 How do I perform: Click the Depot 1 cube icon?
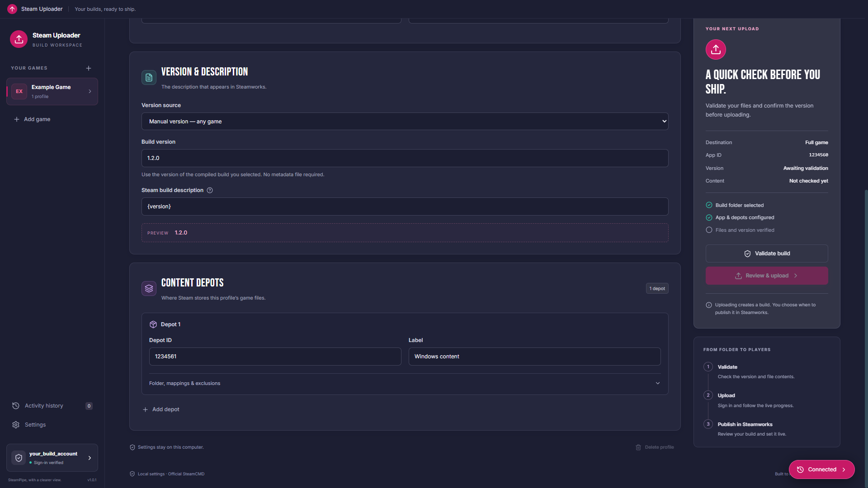coord(153,324)
